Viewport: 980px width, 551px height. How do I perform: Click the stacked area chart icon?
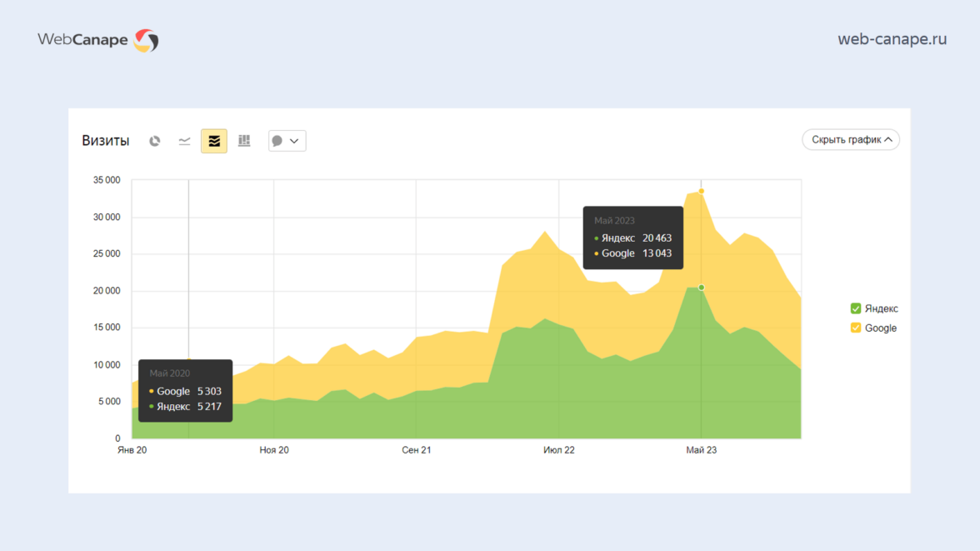(x=214, y=141)
